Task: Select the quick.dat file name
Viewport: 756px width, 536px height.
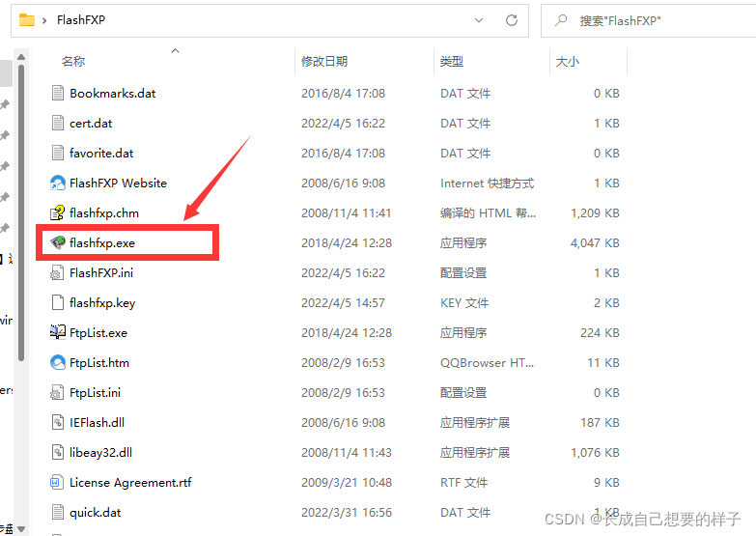Action: [95, 512]
